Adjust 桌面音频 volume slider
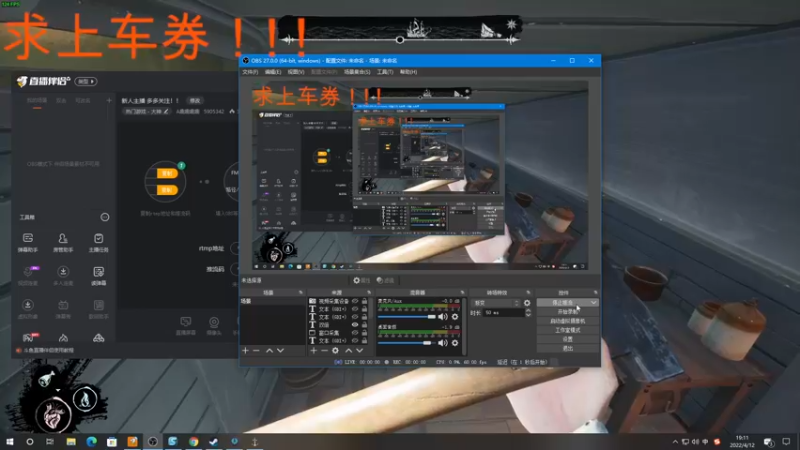The width and height of the screenshot is (800, 450). pos(407,343)
